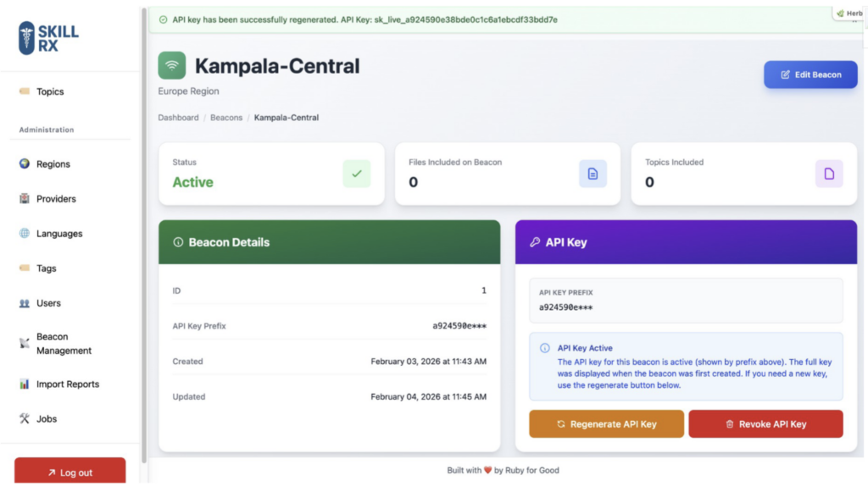Click the Log out button
Image resolution: width=868 pixels, height=492 pixels.
point(70,472)
